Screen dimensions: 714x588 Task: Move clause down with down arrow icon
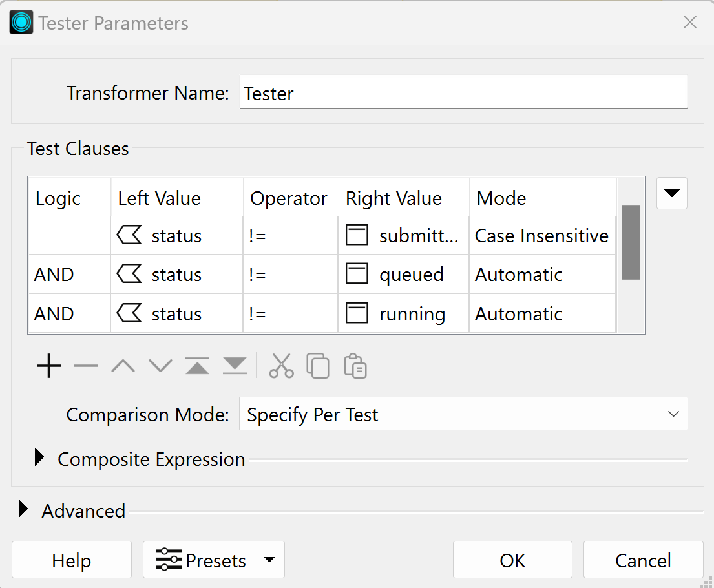(160, 366)
